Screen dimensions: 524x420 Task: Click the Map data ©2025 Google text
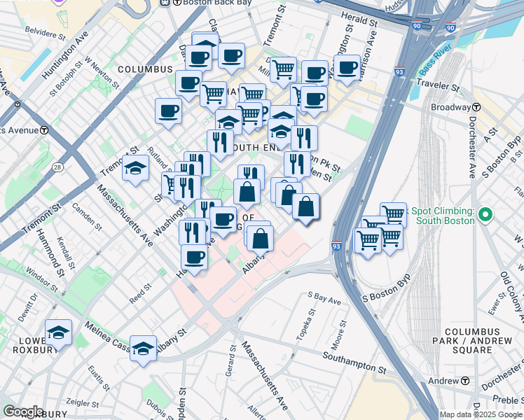(x=481, y=414)
